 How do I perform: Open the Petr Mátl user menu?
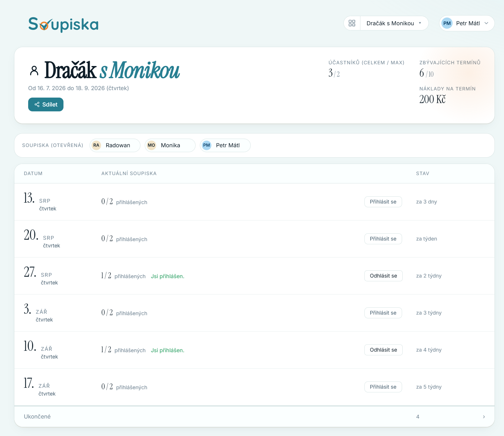pos(467,23)
